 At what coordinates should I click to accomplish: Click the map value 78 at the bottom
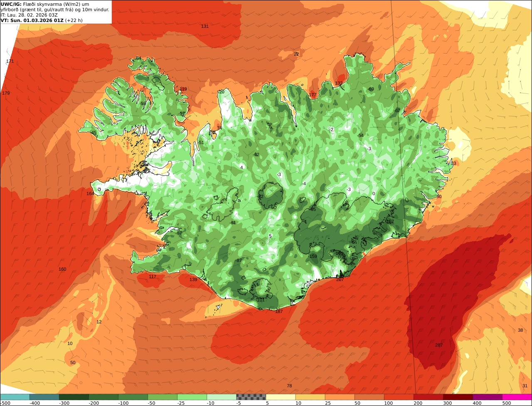click(289, 386)
